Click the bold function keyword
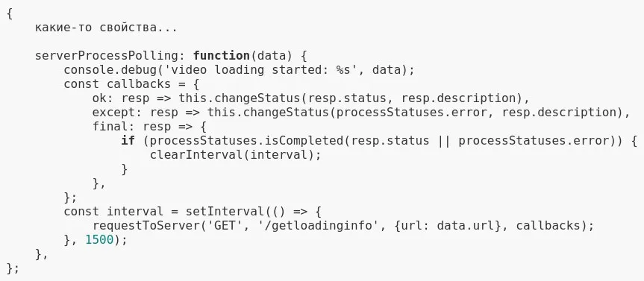 (222, 55)
